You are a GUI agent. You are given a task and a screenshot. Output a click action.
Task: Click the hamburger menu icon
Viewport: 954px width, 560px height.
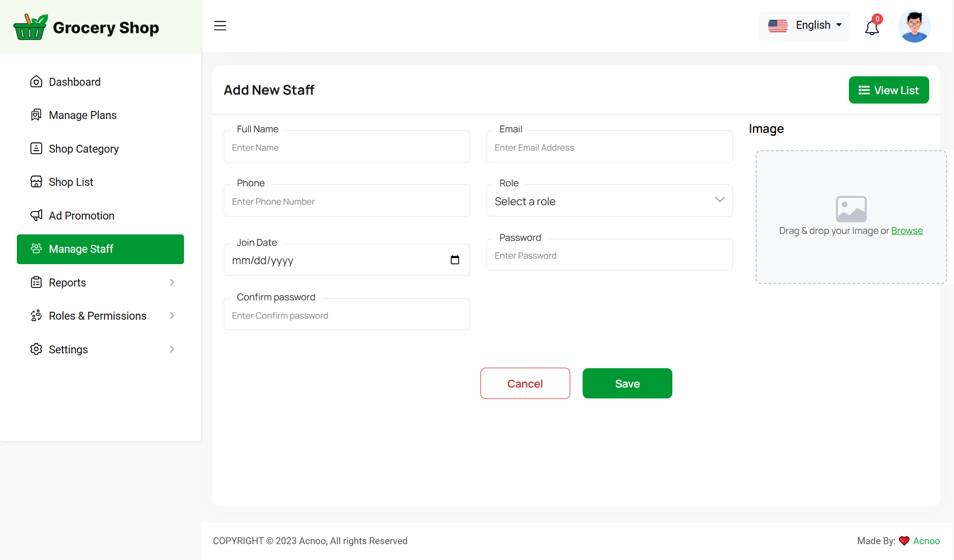220,26
